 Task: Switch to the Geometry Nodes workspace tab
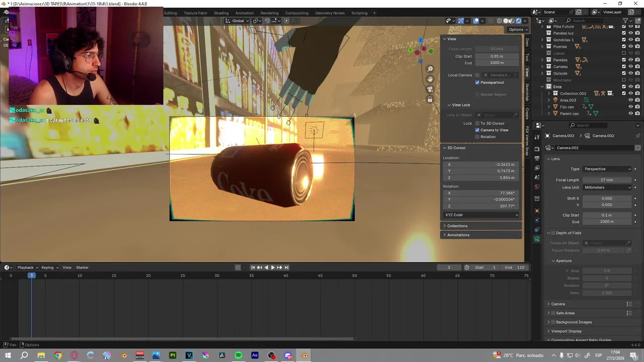click(330, 13)
